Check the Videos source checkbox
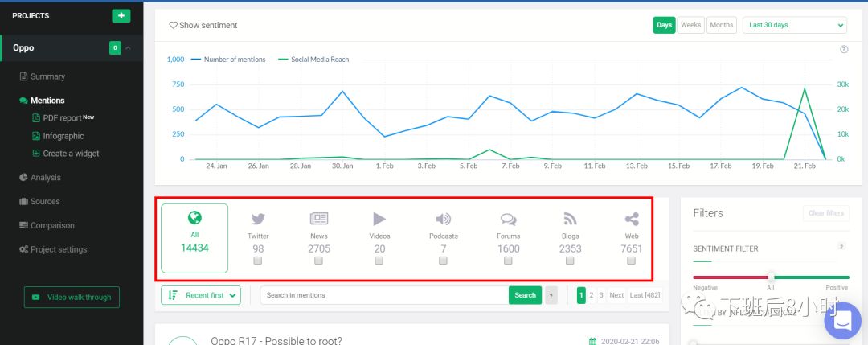Image resolution: width=868 pixels, height=345 pixels. tap(379, 261)
